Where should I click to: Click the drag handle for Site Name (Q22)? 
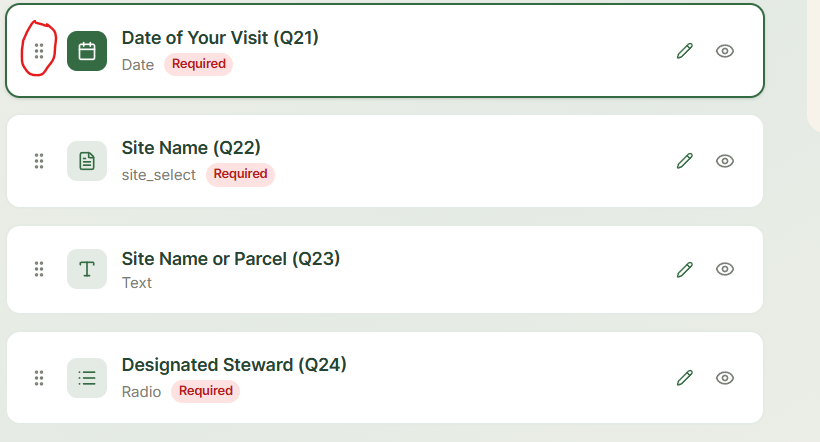(x=39, y=161)
